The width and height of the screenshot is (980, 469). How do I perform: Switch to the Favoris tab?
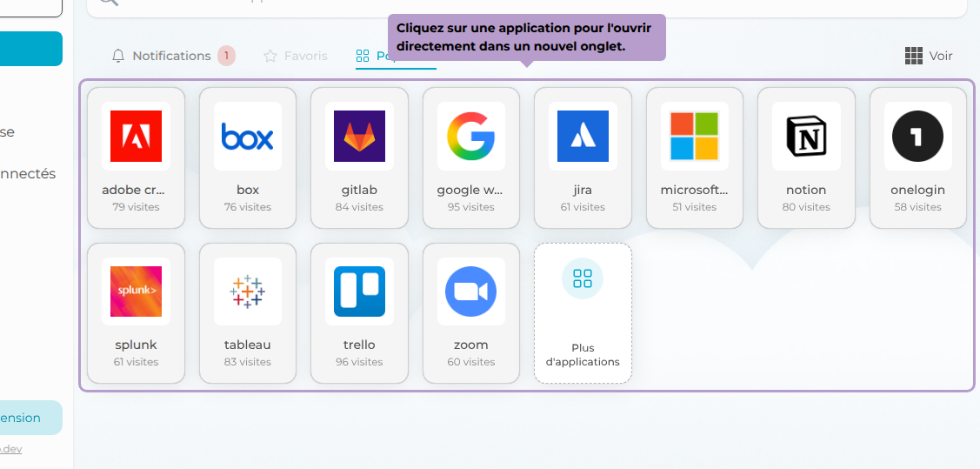click(x=295, y=56)
